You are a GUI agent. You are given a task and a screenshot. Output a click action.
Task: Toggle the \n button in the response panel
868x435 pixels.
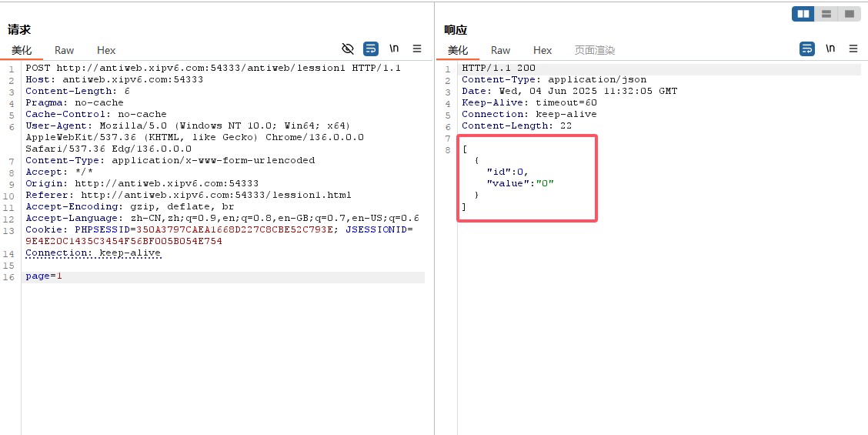(x=830, y=49)
